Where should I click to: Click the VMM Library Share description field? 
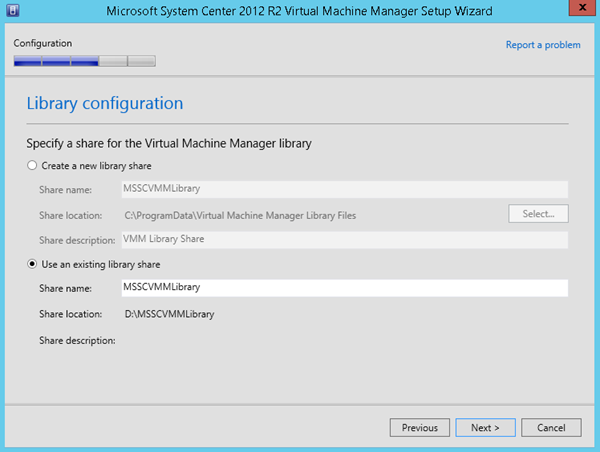(x=344, y=240)
